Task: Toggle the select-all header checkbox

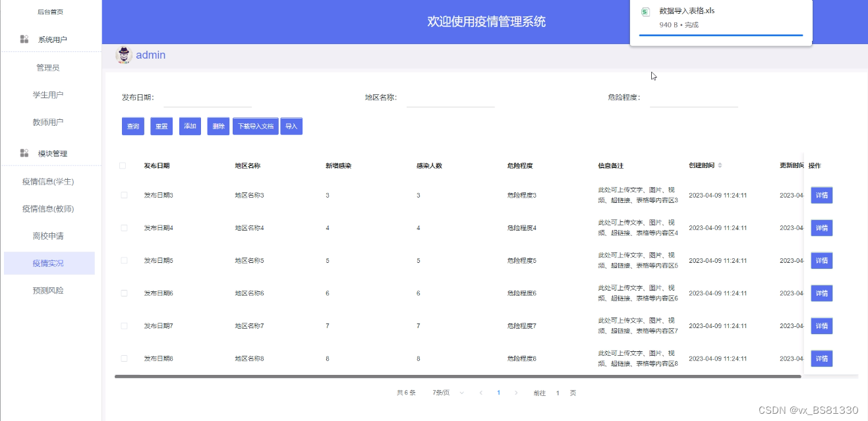Action: (x=123, y=165)
